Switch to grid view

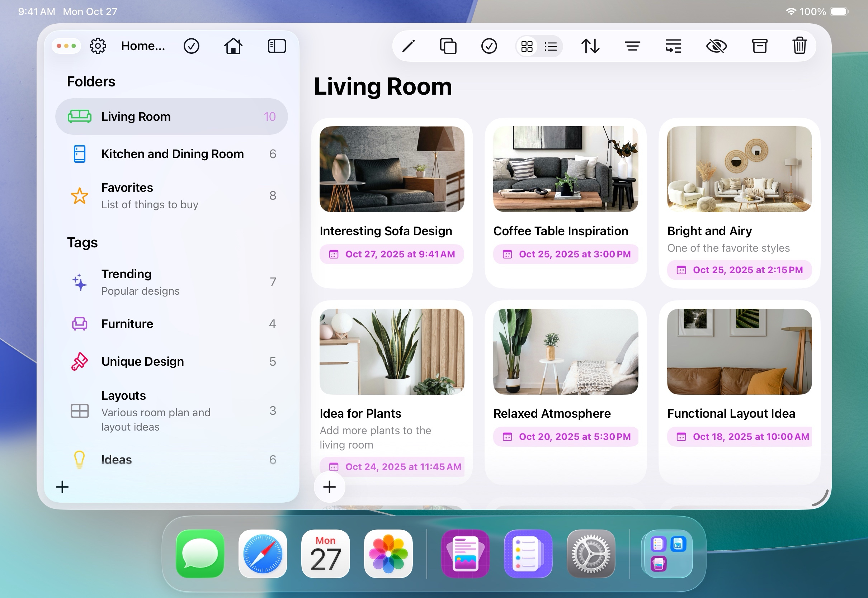(527, 47)
